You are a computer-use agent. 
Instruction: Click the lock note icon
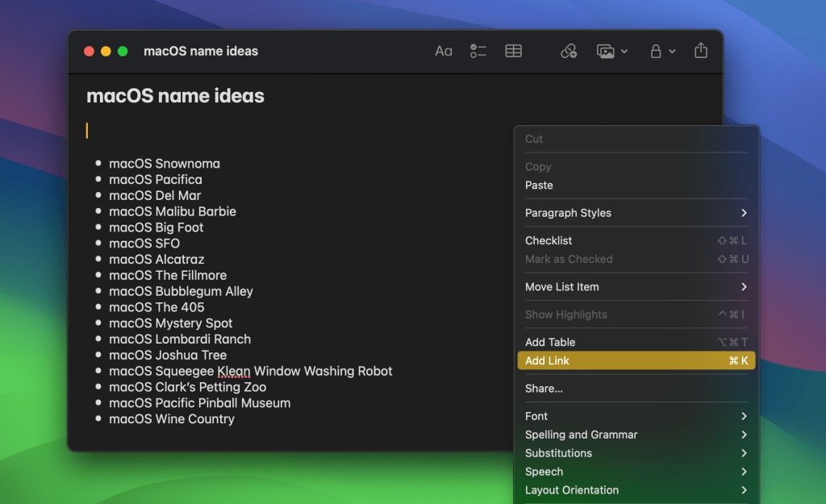coord(656,51)
